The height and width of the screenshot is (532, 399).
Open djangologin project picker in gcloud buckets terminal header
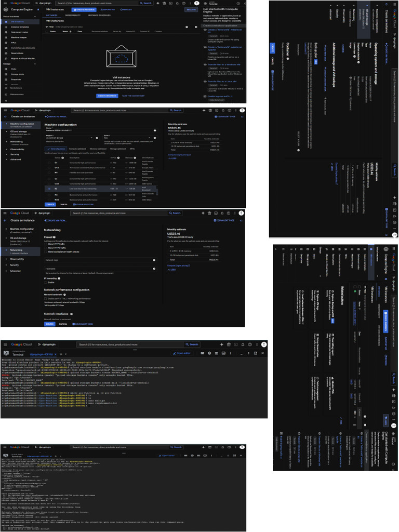pyautogui.click(x=47, y=344)
